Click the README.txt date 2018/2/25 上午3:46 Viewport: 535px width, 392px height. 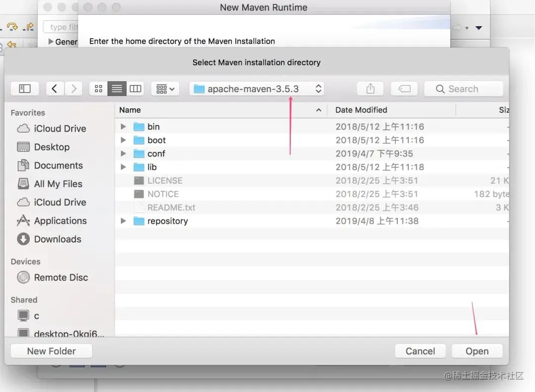(376, 207)
